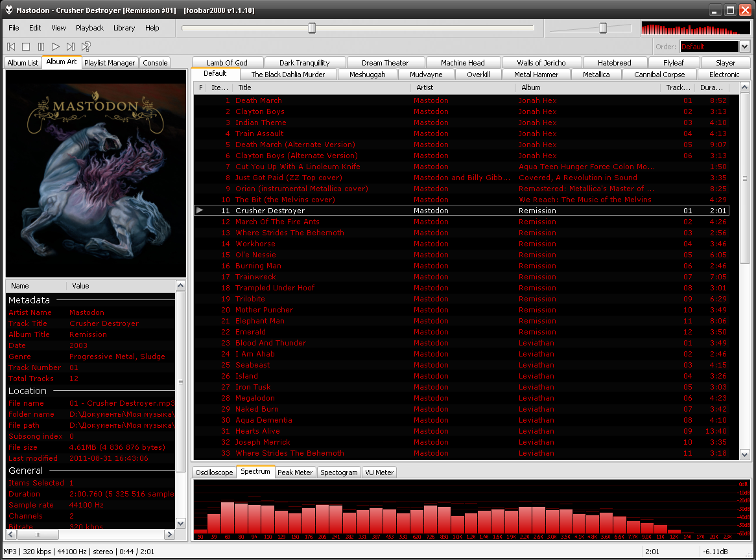
Task: Open the Playback menu
Action: (x=89, y=28)
